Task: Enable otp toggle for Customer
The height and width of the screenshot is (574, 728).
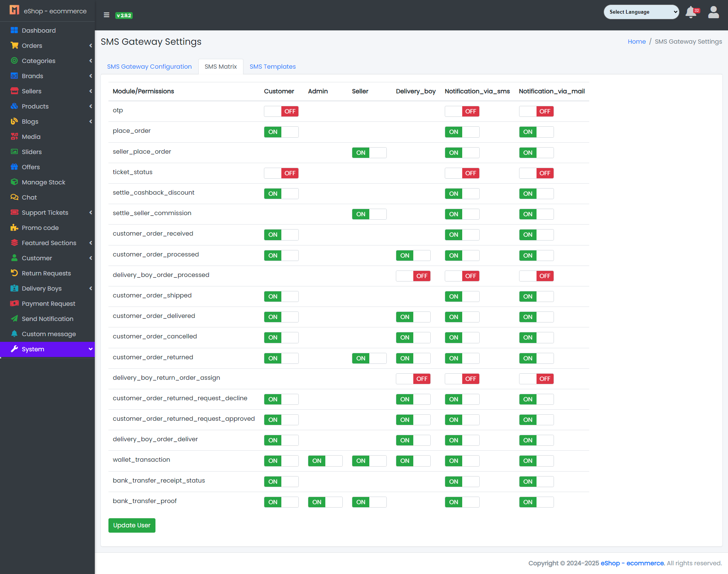Action: point(281,111)
